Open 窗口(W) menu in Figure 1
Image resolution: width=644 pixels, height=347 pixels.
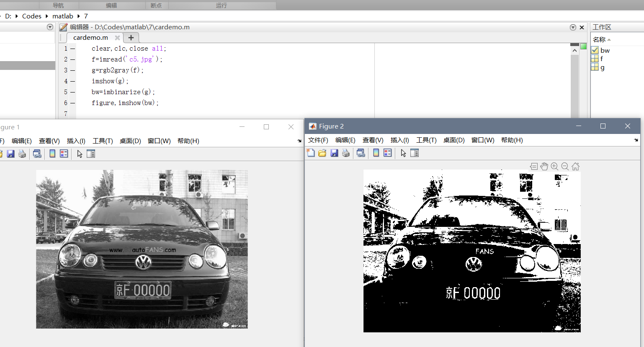point(159,141)
